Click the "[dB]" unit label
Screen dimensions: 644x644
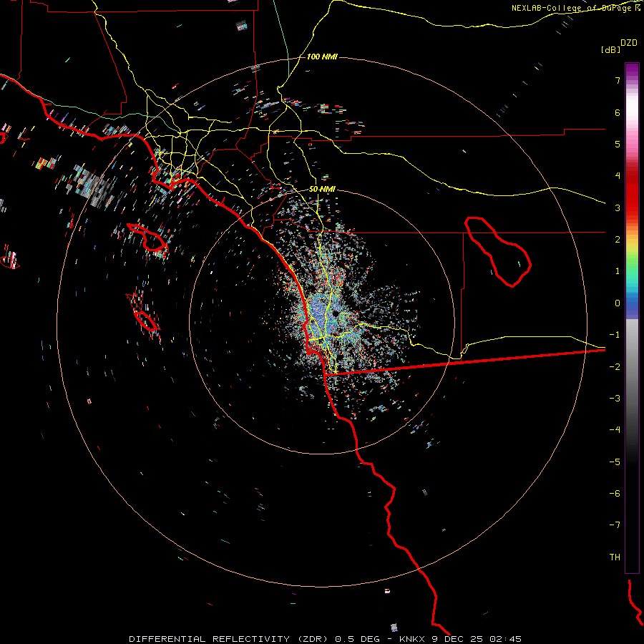click(610, 49)
